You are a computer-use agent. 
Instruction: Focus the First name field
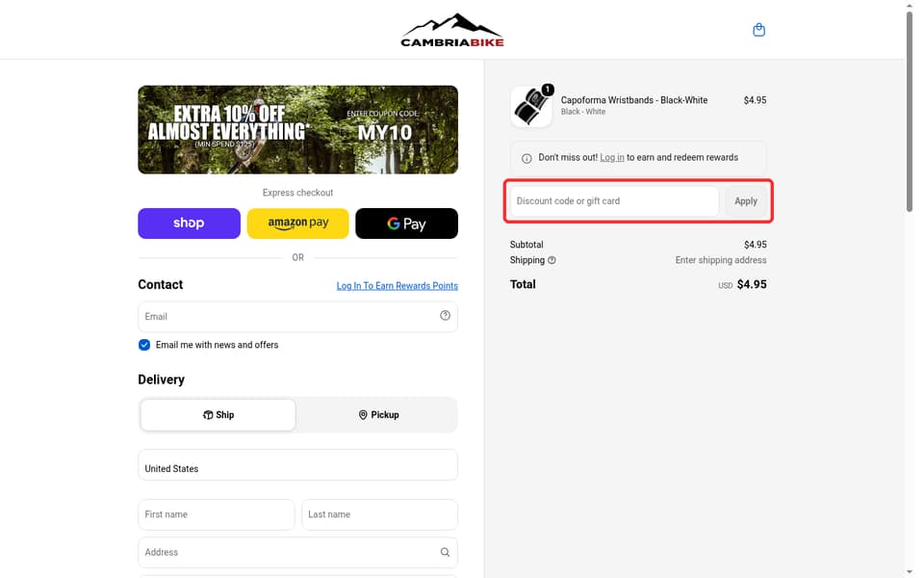click(217, 514)
